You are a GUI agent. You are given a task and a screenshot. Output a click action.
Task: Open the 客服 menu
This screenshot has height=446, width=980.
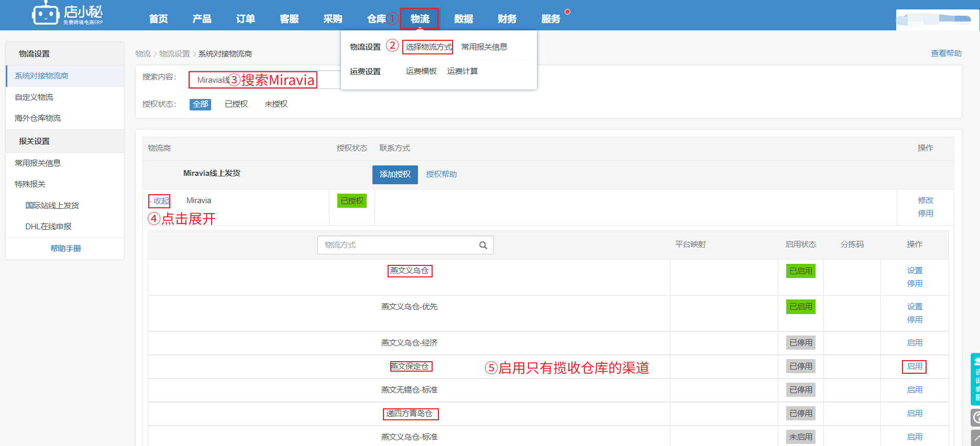[289, 19]
